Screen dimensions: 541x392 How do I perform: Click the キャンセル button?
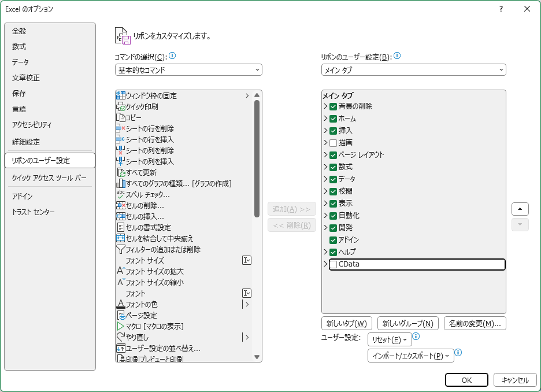515,380
